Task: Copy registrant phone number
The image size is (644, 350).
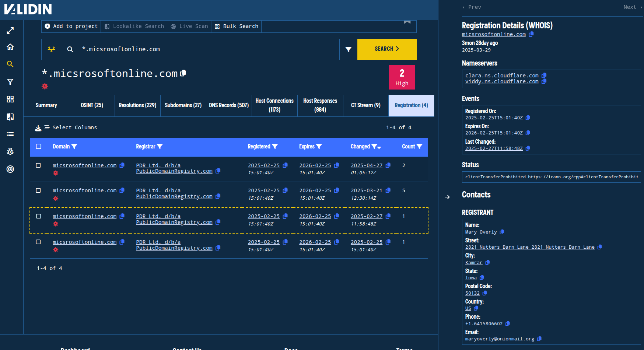Action: point(508,324)
